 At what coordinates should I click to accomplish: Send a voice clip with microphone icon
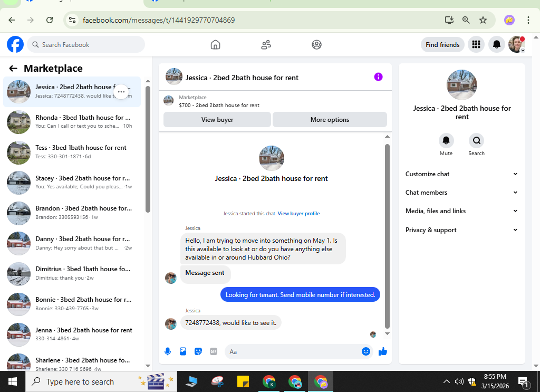[x=168, y=351]
